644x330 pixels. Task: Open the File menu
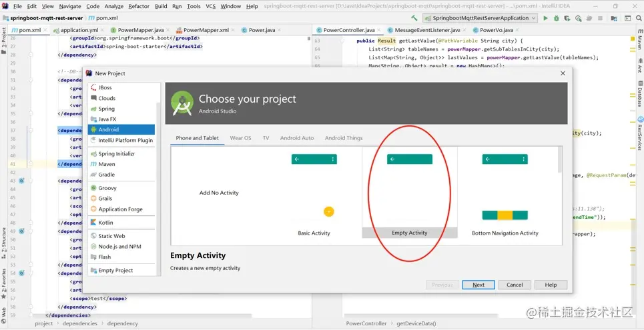17,6
